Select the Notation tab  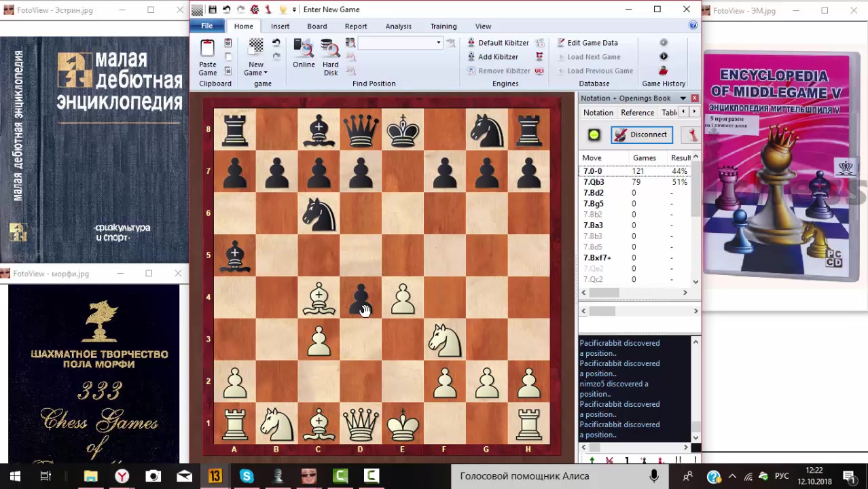pyautogui.click(x=598, y=113)
